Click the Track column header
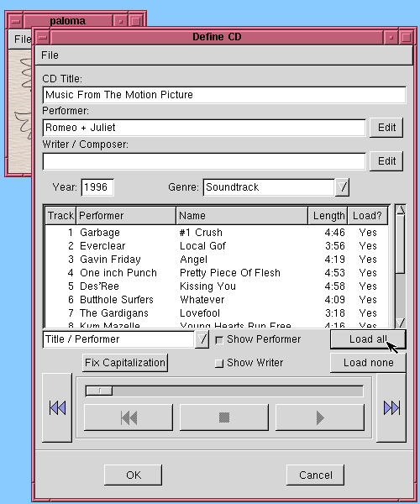The height and width of the screenshot is (504, 420). coord(60,216)
